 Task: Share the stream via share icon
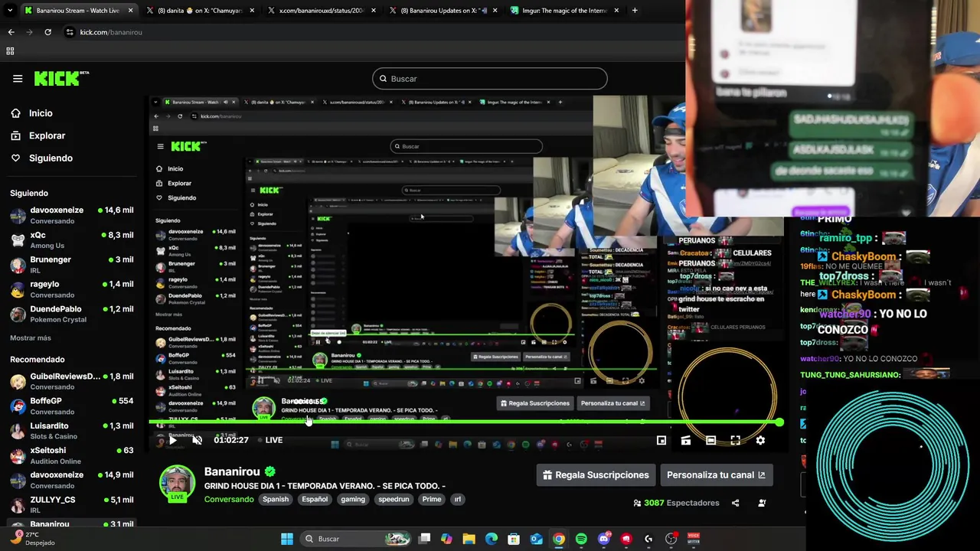coord(736,503)
